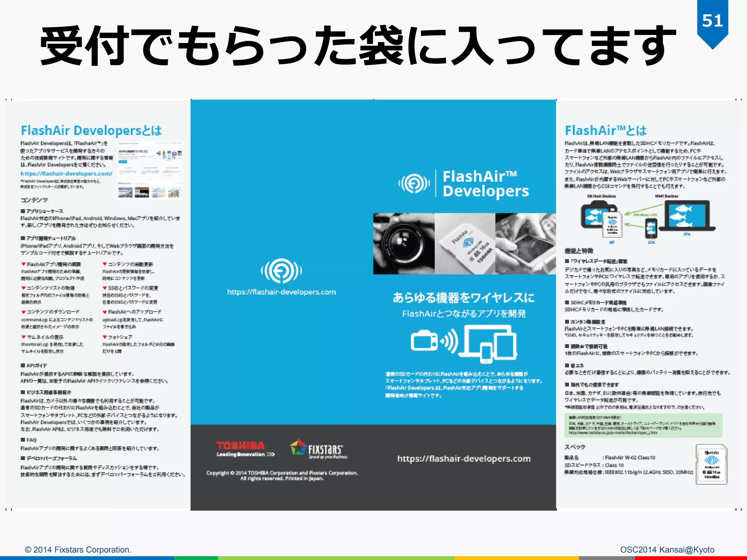
Task: Click the SSIDとパスワードの変更 item
Action: pos(130,288)
